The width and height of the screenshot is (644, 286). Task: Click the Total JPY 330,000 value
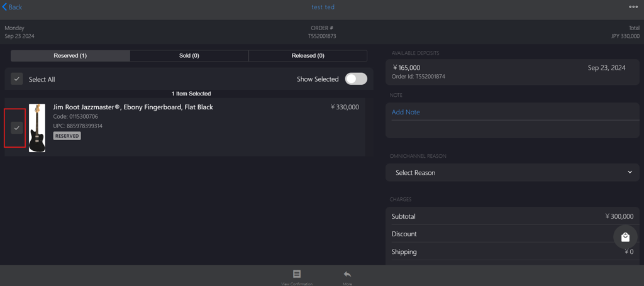(625, 36)
